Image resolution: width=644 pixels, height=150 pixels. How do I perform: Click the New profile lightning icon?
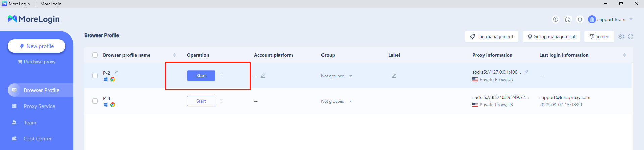(22, 46)
